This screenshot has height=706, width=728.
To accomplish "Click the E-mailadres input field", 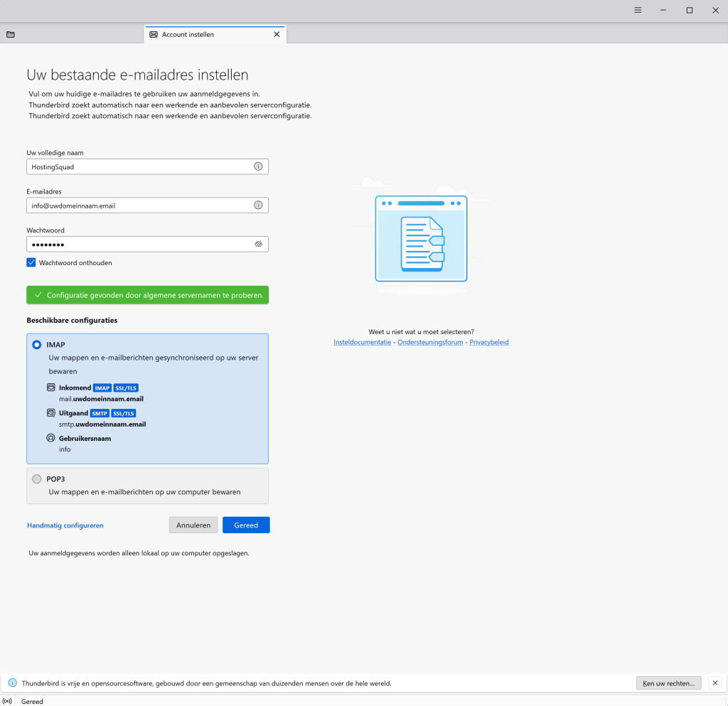I will (x=147, y=205).
